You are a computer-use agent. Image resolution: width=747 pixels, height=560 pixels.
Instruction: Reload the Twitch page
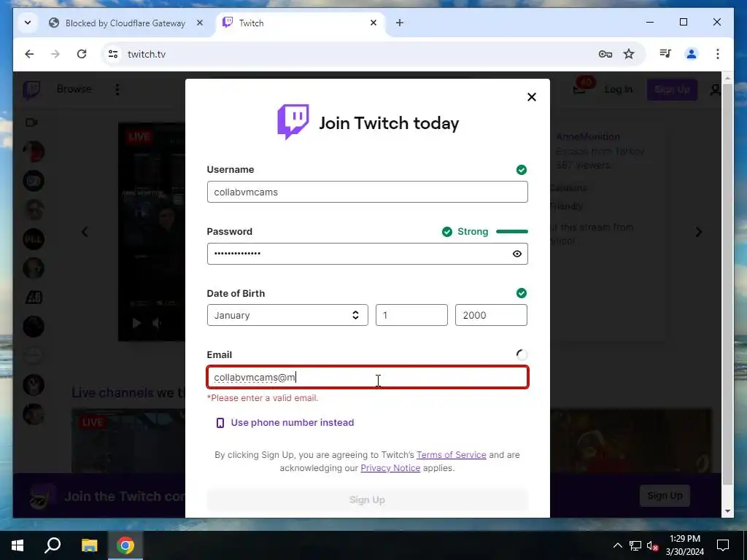click(x=82, y=54)
